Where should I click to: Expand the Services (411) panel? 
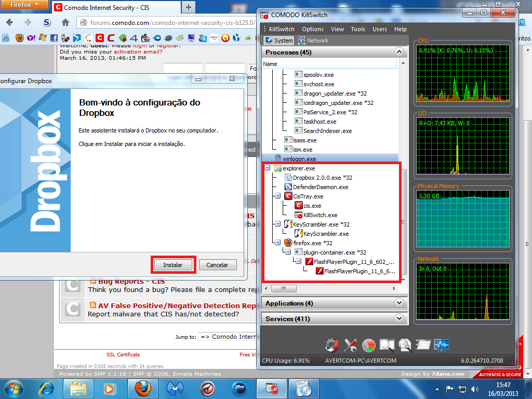400,318
